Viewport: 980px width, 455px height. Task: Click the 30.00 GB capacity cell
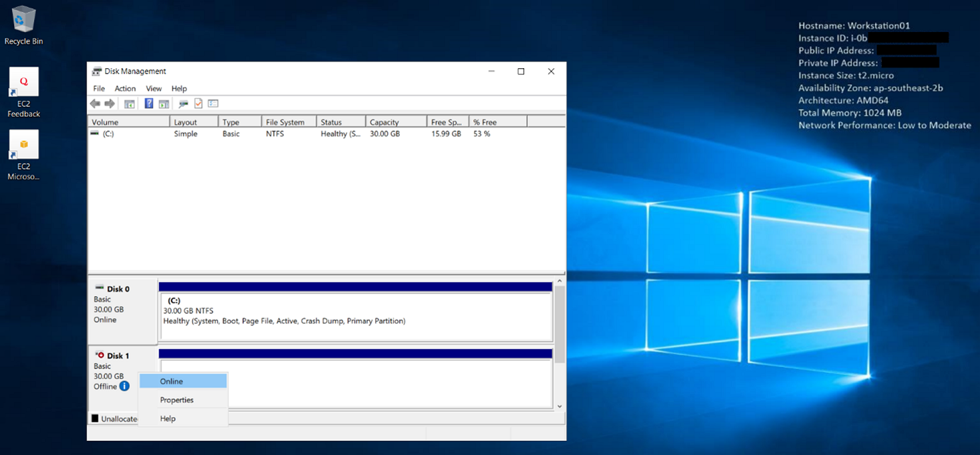[385, 134]
